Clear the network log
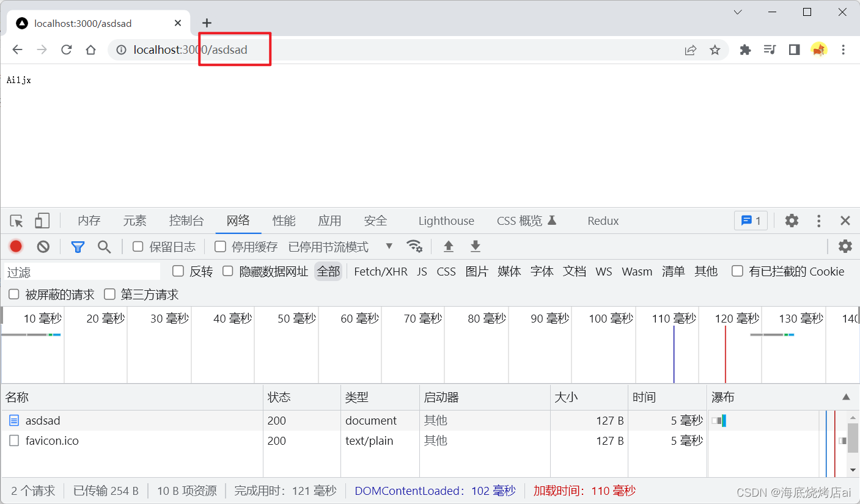The height and width of the screenshot is (504, 860). pos(43,246)
